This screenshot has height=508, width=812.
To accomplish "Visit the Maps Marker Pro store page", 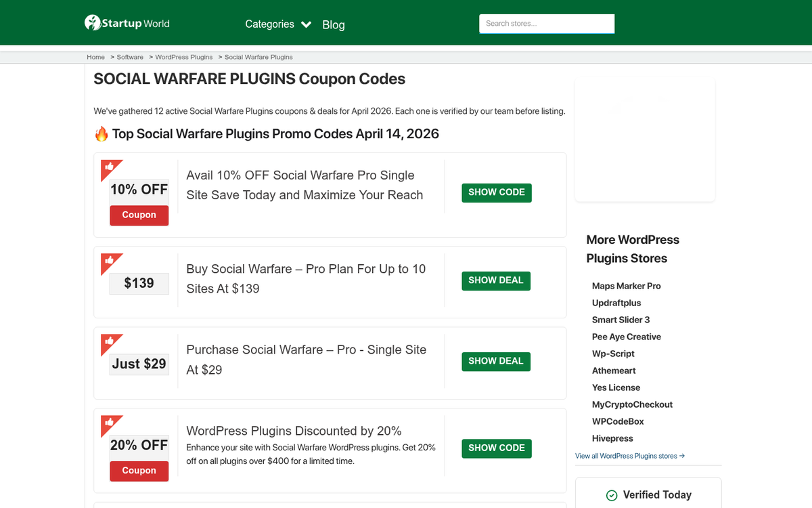I will [627, 286].
